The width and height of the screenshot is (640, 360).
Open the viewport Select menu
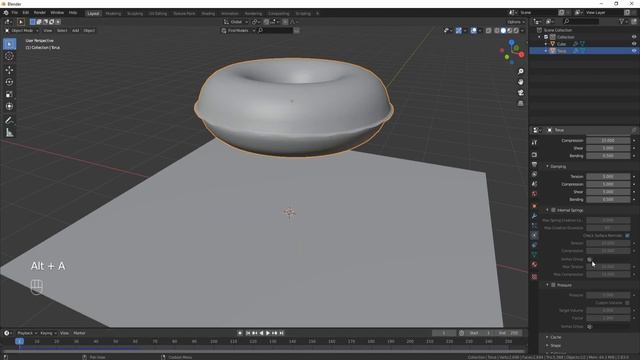click(x=62, y=31)
